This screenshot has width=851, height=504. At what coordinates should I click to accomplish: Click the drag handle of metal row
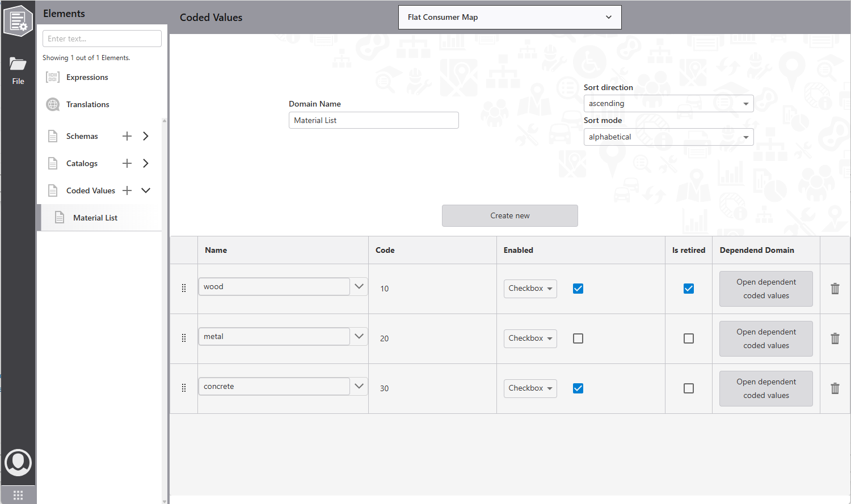coord(184,338)
